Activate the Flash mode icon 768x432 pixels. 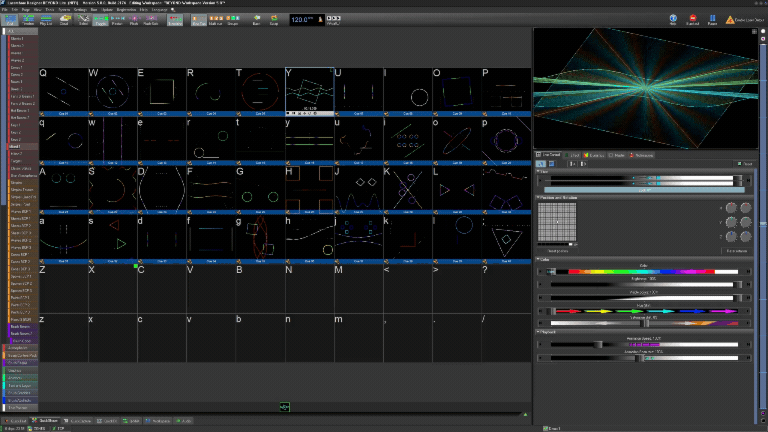coord(134,20)
